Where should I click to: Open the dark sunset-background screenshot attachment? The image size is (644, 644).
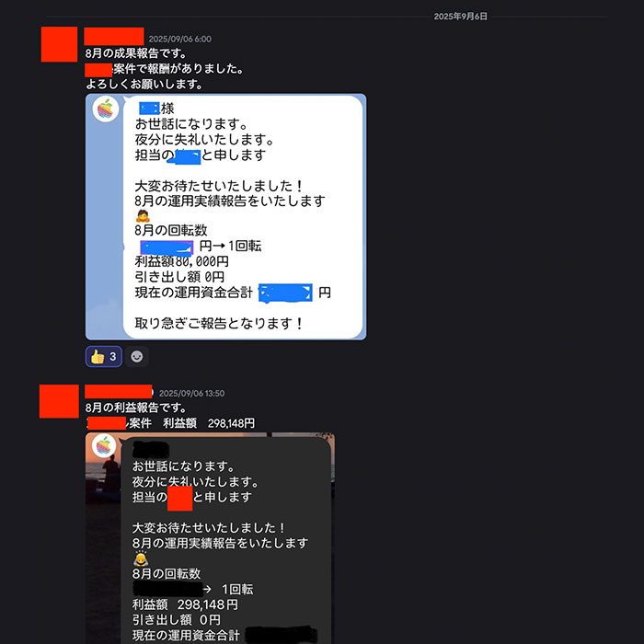click(x=210, y=538)
